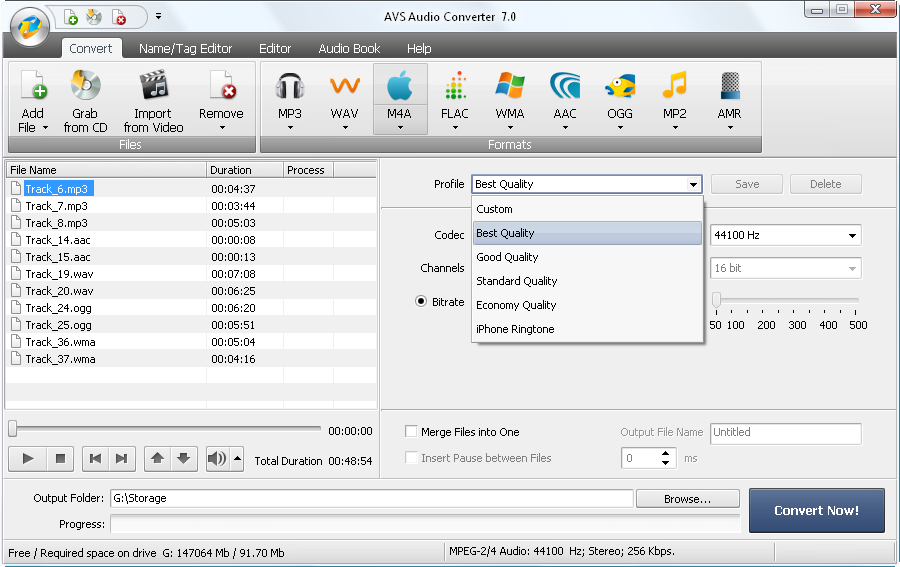Click quick-access Remove file icon
This screenshot has width=900, height=567.
119,17
